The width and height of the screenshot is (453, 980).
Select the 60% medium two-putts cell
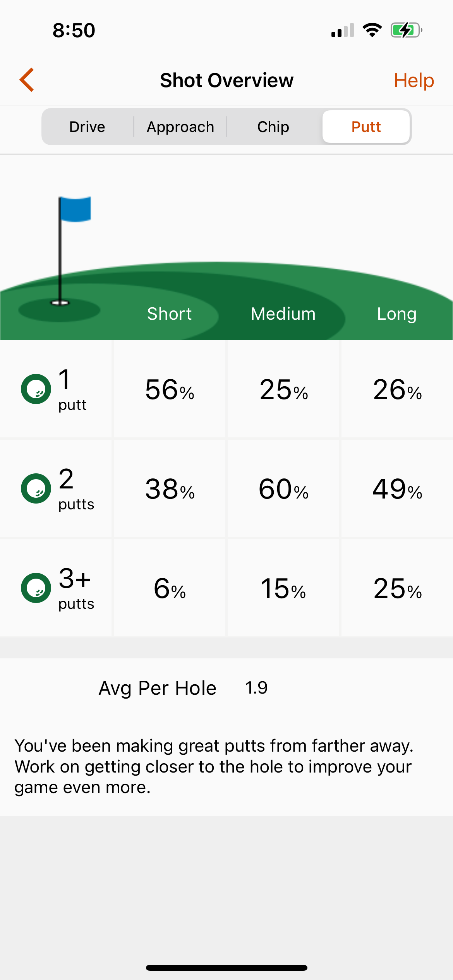coord(283,489)
